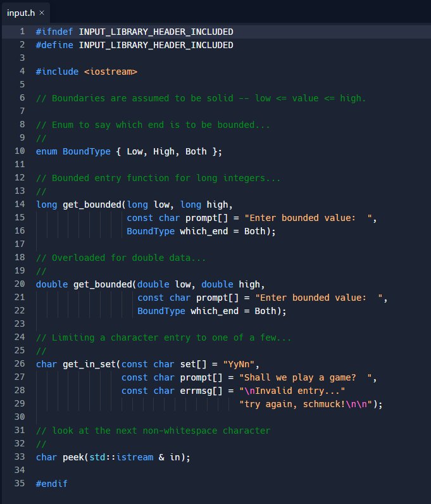Click the #endif directive
The image size is (431, 504).
pos(52,484)
